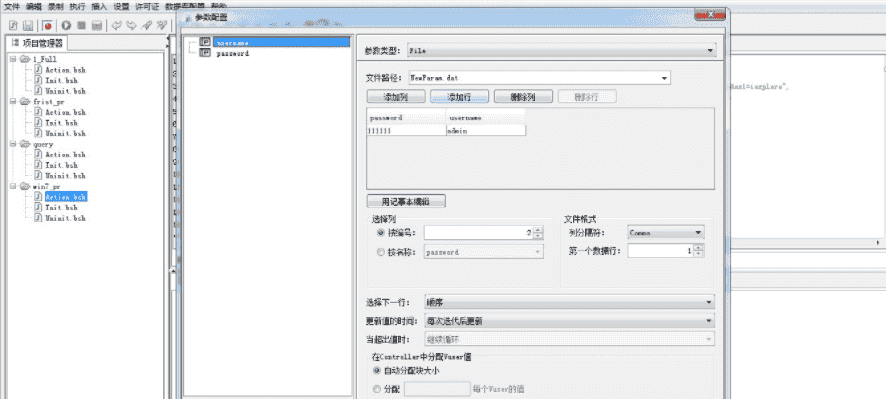Click the stop square toolbar icon
Image resolution: width=886 pixels, height=399 pixels.
point(81,25)
